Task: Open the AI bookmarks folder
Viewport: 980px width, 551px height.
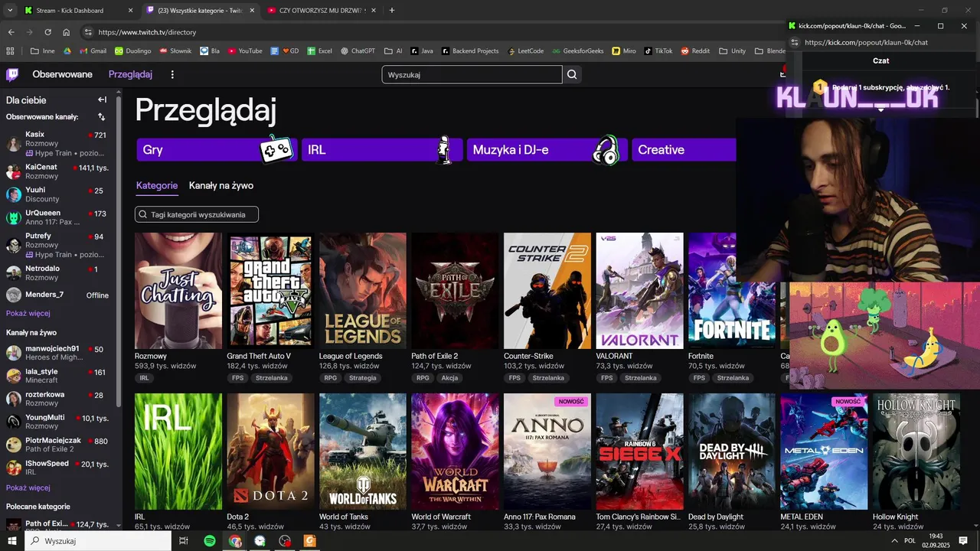Action: pos(393,51)
